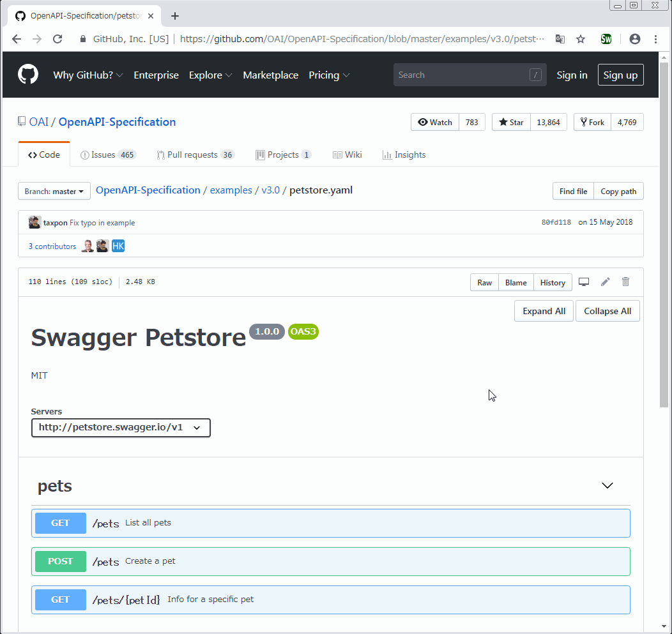Click taxpon's avatar in commit row
Screen dimensions: 672x634
34,222
